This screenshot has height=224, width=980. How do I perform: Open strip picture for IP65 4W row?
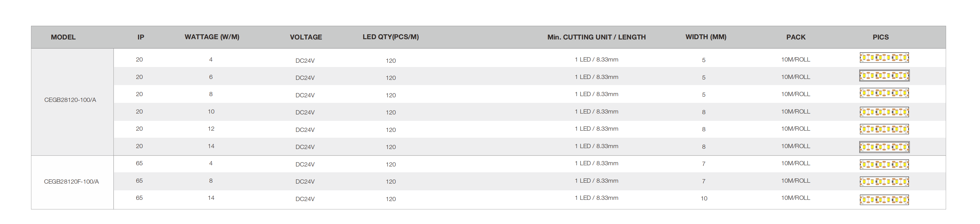[x=884, y=164]
